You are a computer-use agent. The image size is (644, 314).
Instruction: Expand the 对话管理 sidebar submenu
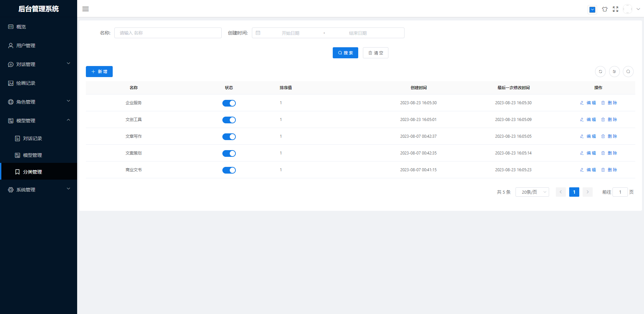[39, 64]
